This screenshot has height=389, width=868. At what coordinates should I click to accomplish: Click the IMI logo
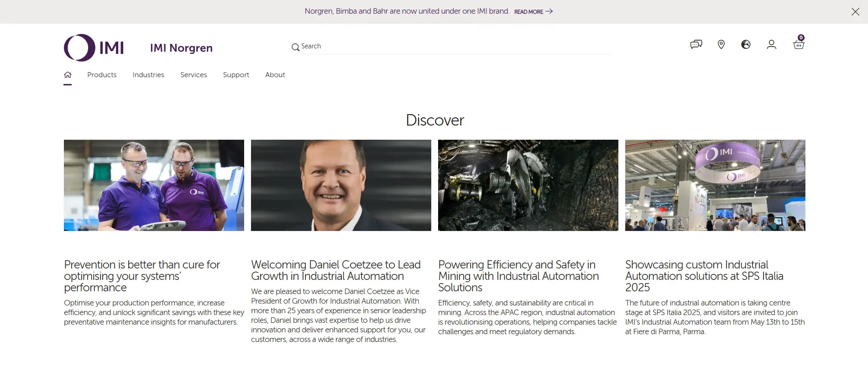coord(94,47)
